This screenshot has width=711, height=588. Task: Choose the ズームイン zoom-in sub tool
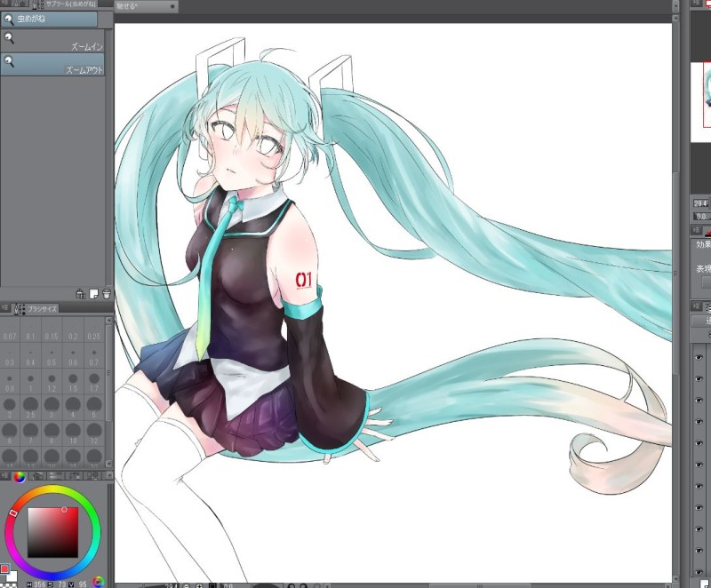(x=53, y=41)
